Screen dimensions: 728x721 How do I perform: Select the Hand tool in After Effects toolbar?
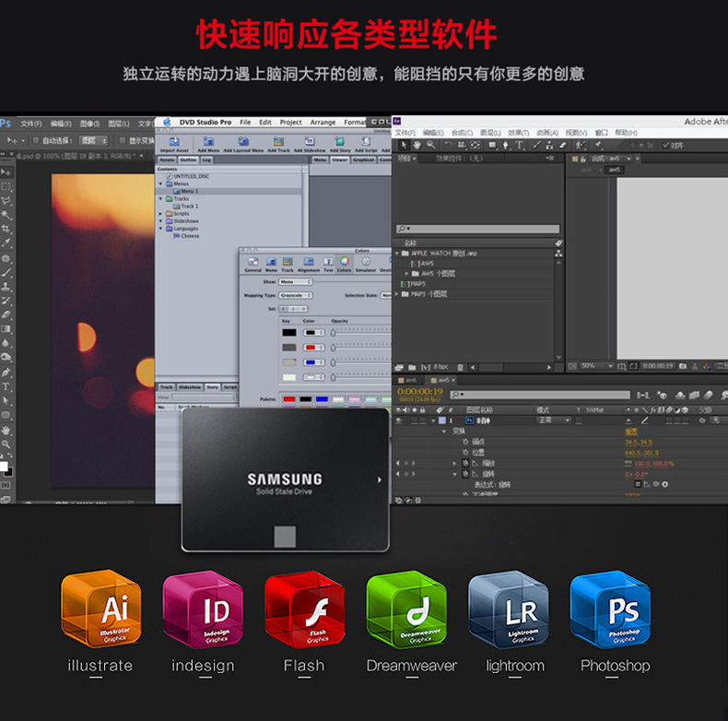pos(417,145)
